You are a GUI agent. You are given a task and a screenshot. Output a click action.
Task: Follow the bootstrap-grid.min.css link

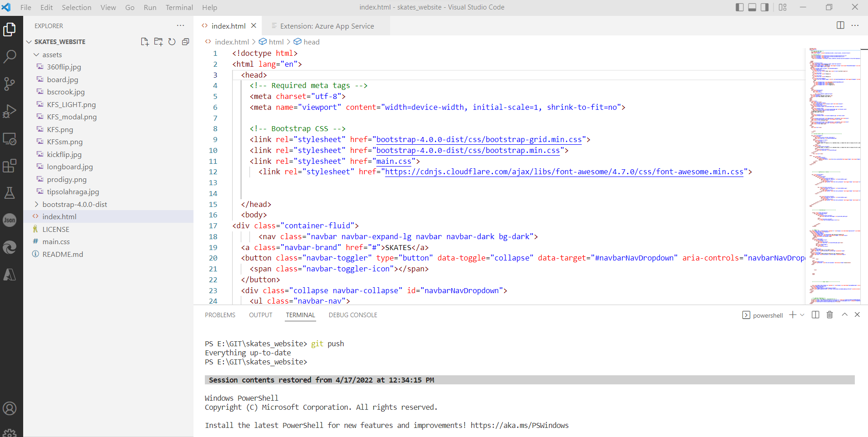click(x=479, y=140)
